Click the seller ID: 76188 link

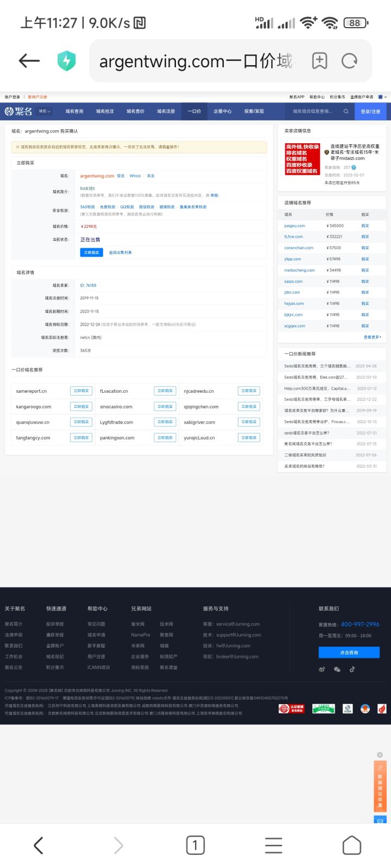click(x=88, y=285)
